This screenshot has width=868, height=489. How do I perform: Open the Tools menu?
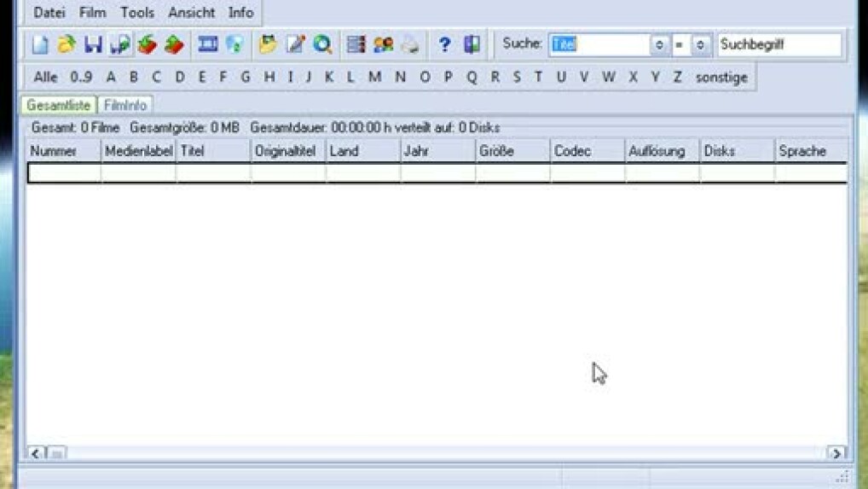(x=137, y=13)
